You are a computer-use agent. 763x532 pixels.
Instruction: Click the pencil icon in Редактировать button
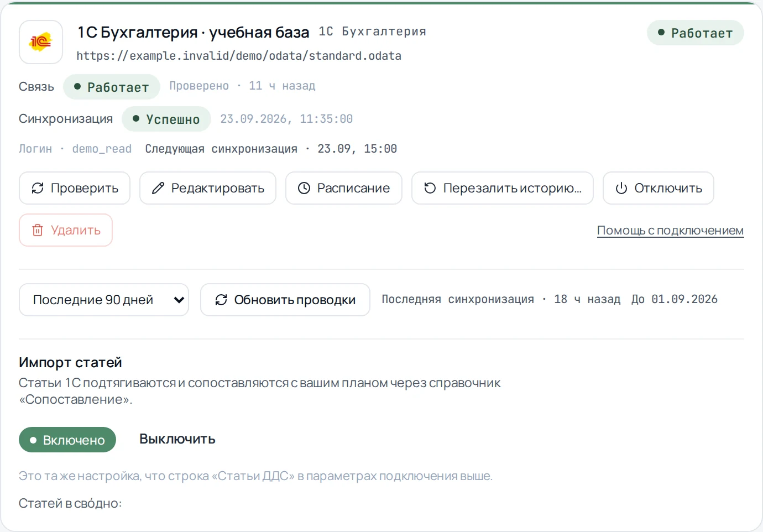click(x=158, y=188)
